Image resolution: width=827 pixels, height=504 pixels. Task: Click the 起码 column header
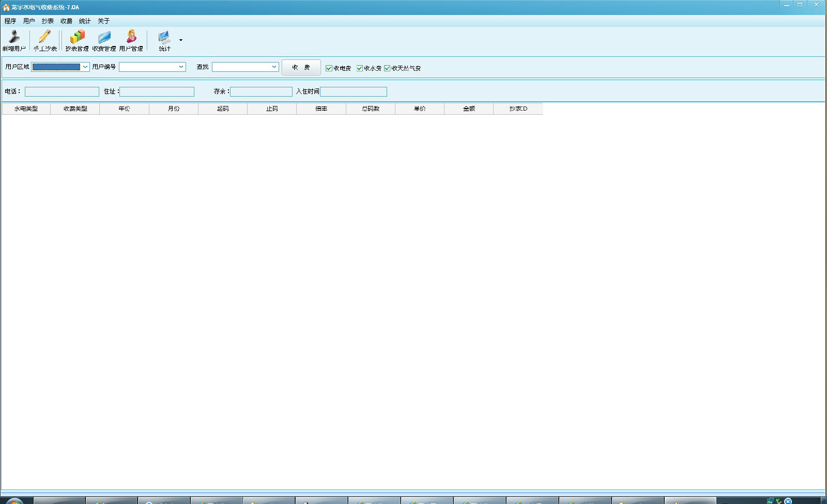(x=223, y=109)
